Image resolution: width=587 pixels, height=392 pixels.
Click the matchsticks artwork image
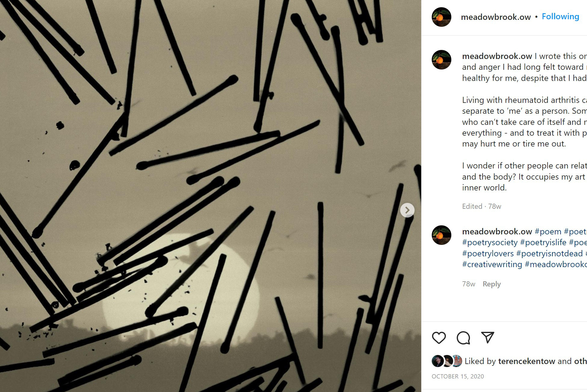click(x=211, y=196)
